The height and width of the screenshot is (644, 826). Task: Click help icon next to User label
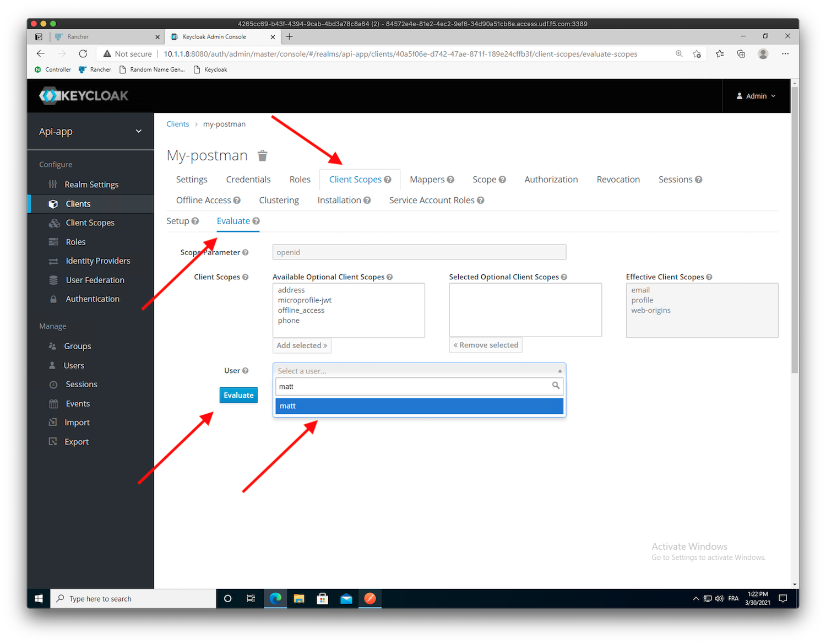click(x=245, y=371)
